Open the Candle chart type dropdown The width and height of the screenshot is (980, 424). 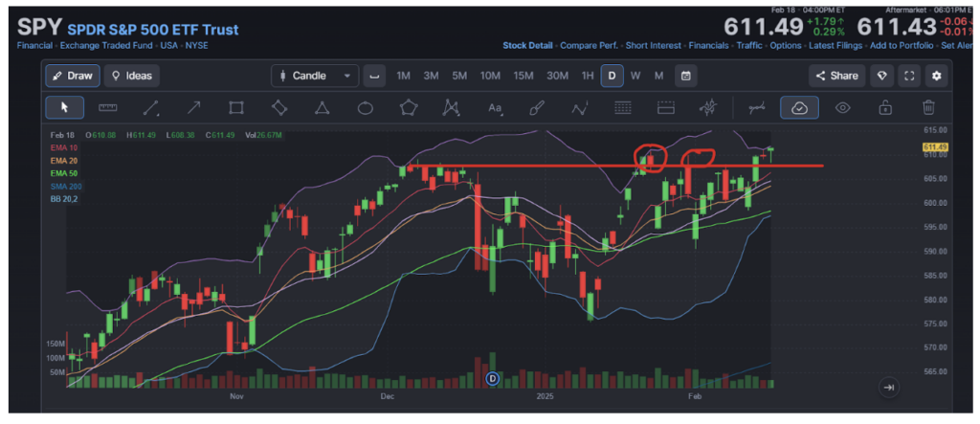315,76
